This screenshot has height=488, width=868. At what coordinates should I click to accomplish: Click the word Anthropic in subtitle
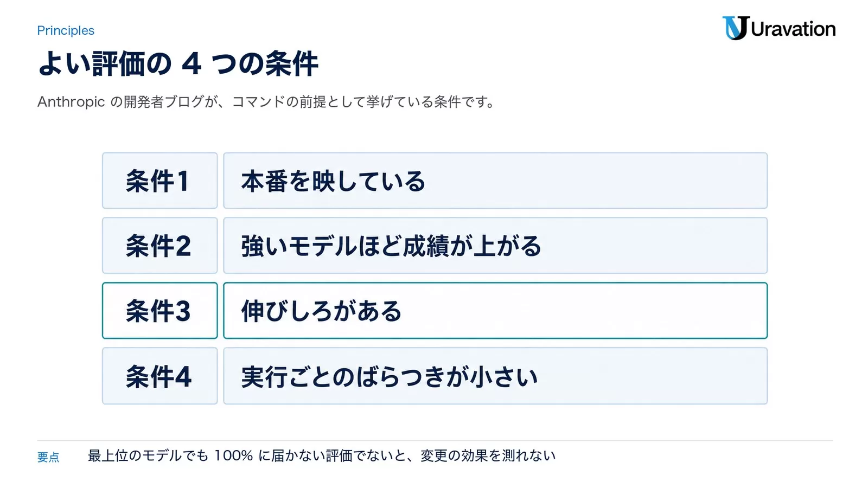click(71, 102)
